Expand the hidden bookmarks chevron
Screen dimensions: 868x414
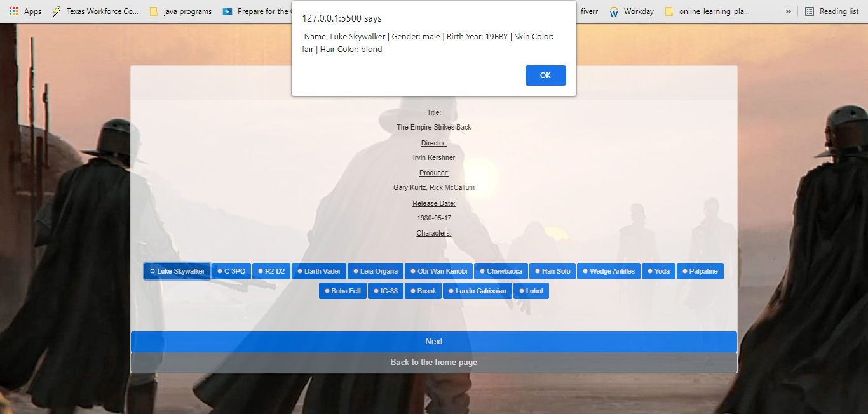pos(789,11)
